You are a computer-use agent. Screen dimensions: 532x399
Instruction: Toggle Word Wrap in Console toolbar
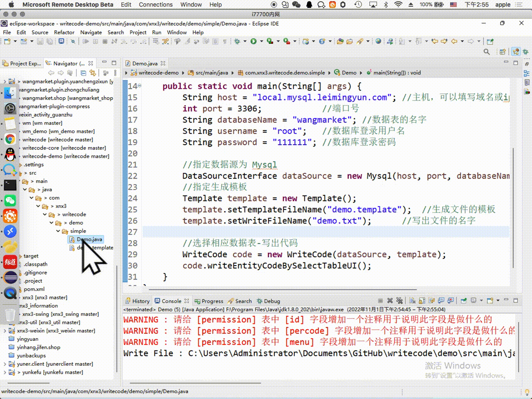431,300
